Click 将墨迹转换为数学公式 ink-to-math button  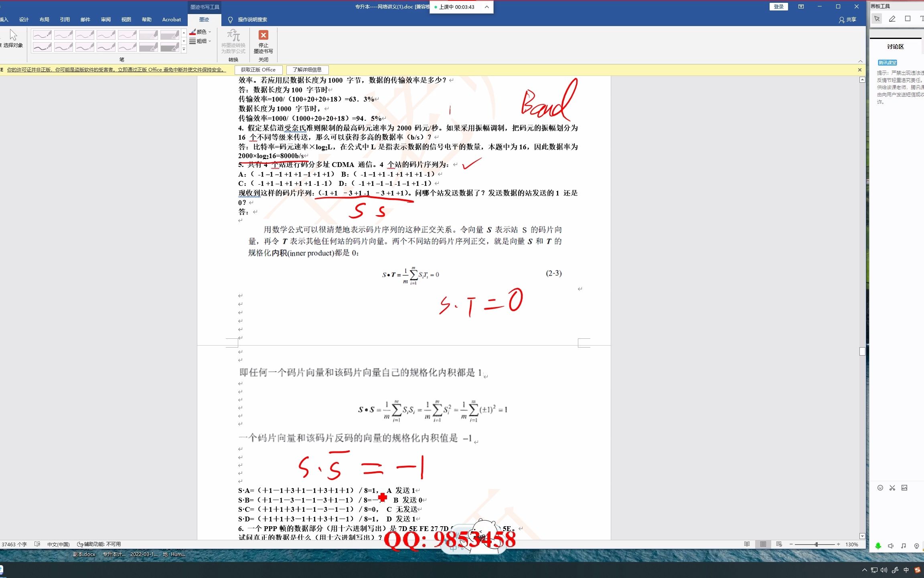click(233, 41)
